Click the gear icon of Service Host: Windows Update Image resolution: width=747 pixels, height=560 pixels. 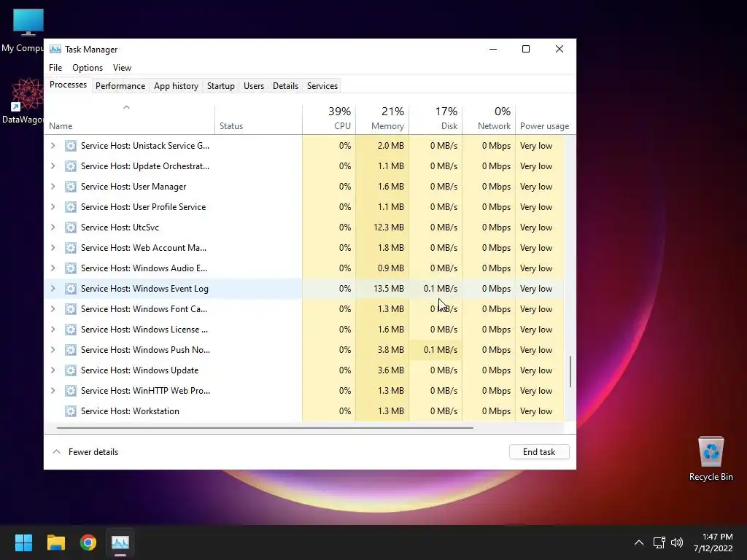tap(71, 370)
